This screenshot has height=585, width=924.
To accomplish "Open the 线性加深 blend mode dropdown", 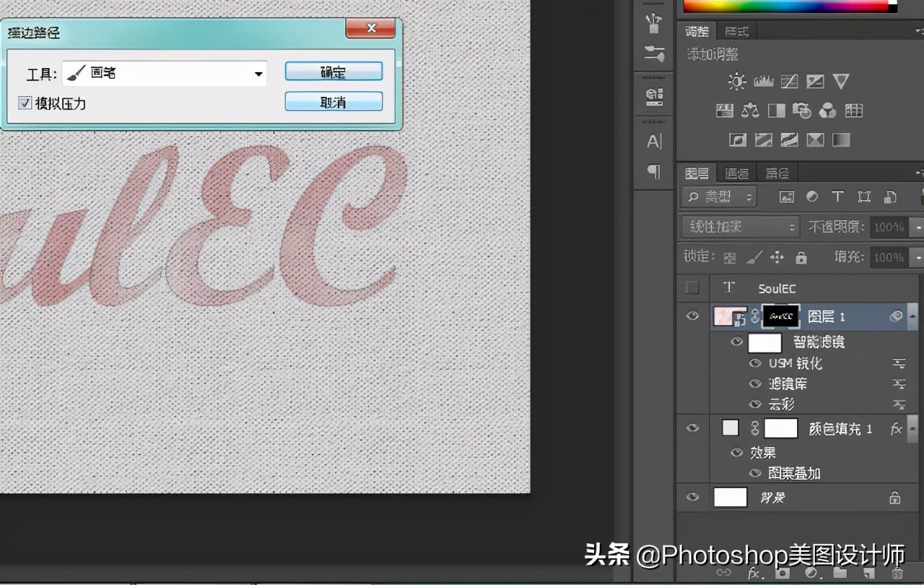I will click(x=740, y=227).
